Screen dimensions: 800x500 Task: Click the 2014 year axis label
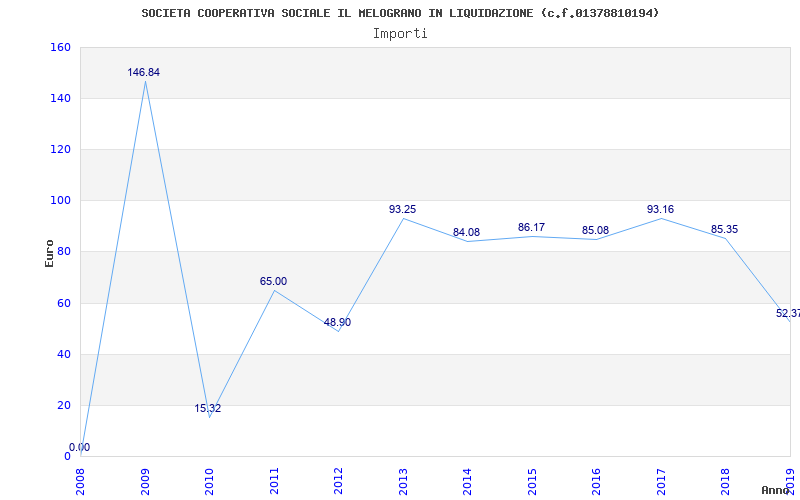point(468,482)
